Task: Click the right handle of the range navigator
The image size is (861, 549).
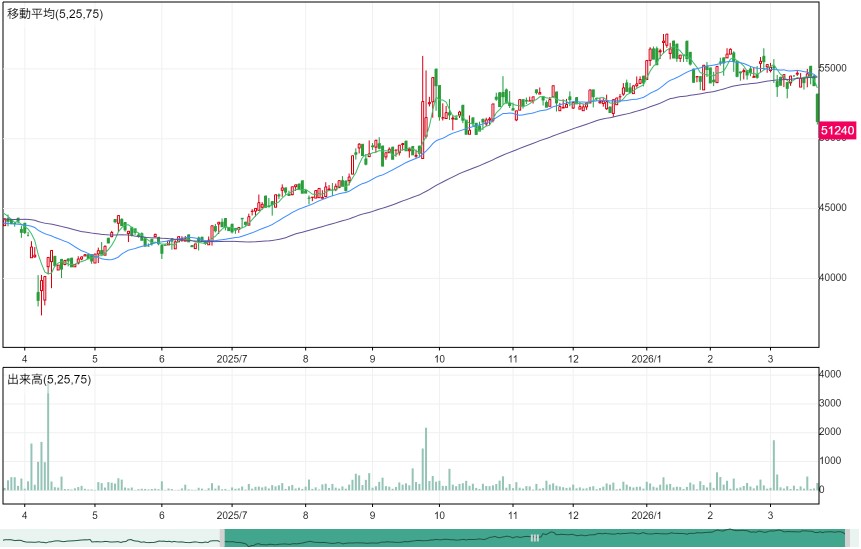Action: point(847,538)
